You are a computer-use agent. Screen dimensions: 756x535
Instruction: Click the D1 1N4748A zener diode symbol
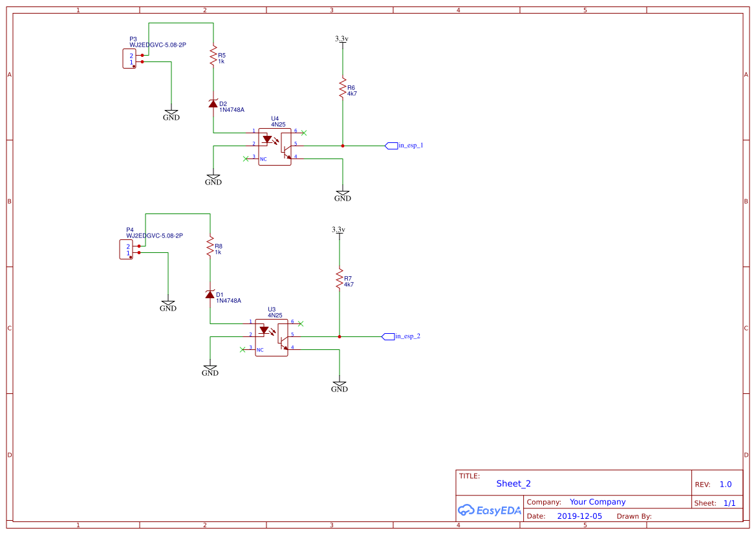tap(209, 294)
